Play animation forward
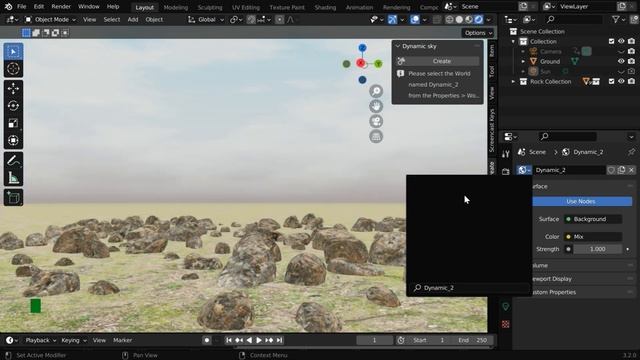The image size is (640, 360). click(x=259, y=340)
